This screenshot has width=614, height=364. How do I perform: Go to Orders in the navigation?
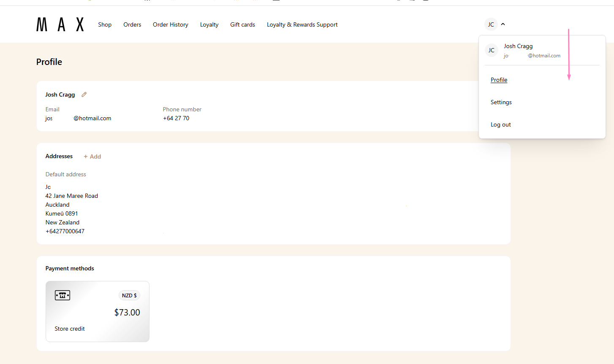coord(132,24)
